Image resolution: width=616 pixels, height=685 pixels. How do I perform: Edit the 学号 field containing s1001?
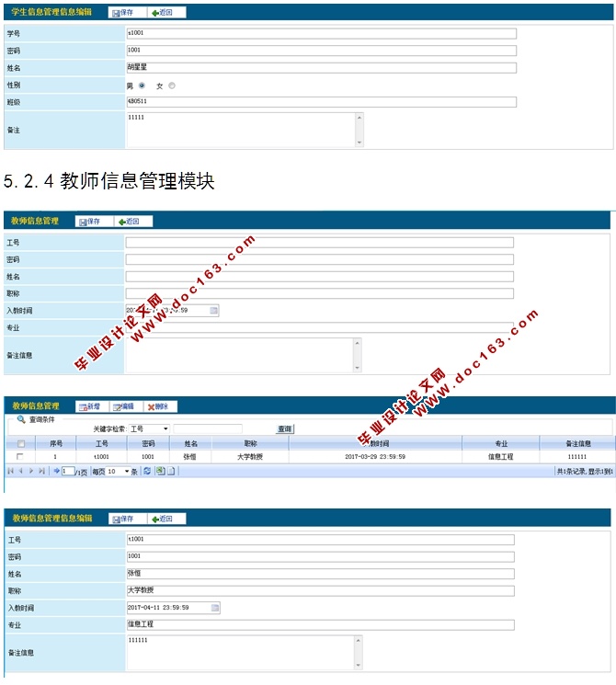coord(321,33)
